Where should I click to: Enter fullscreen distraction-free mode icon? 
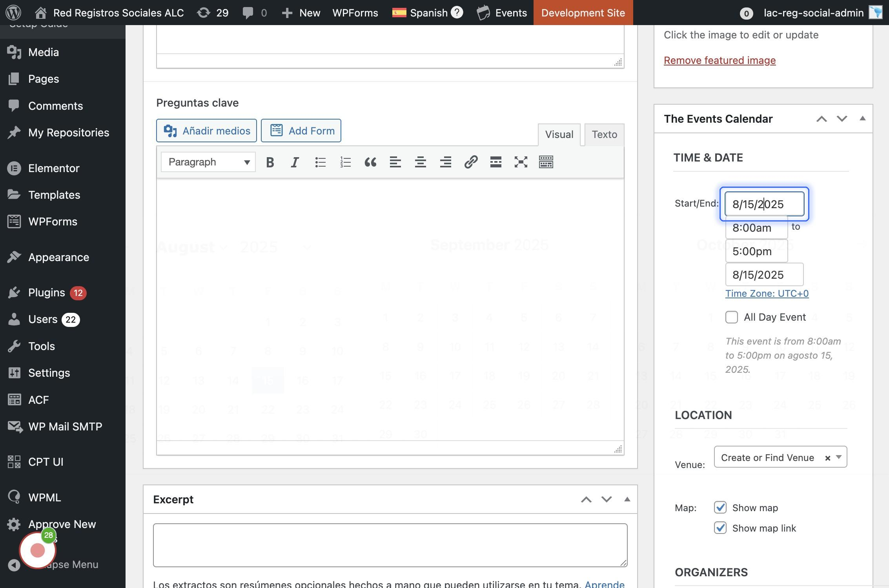(x=521, y=162)
